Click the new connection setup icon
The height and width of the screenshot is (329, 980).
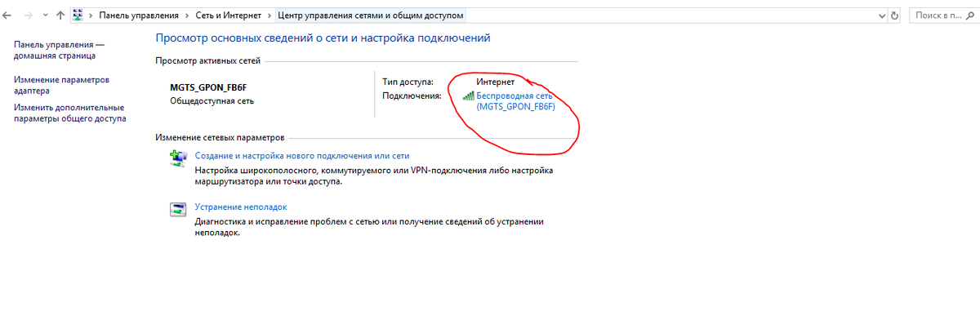click(x=178, y=158)
